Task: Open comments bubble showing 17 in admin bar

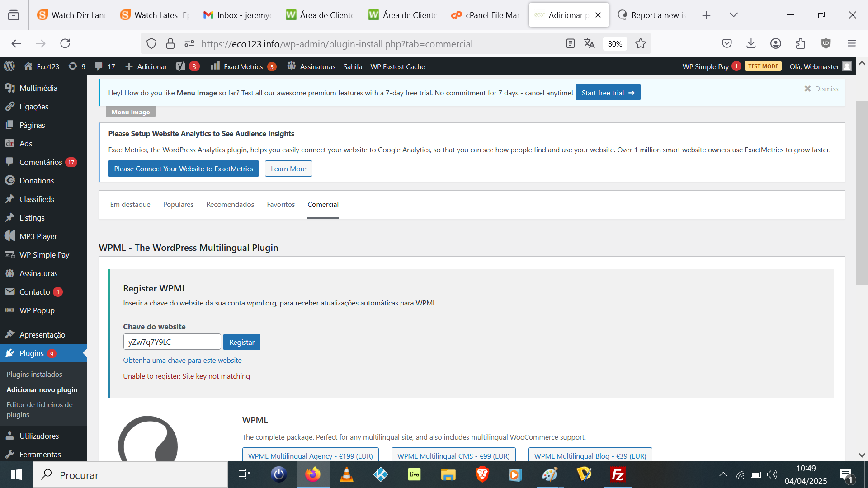Action: [x=105, y=66]
